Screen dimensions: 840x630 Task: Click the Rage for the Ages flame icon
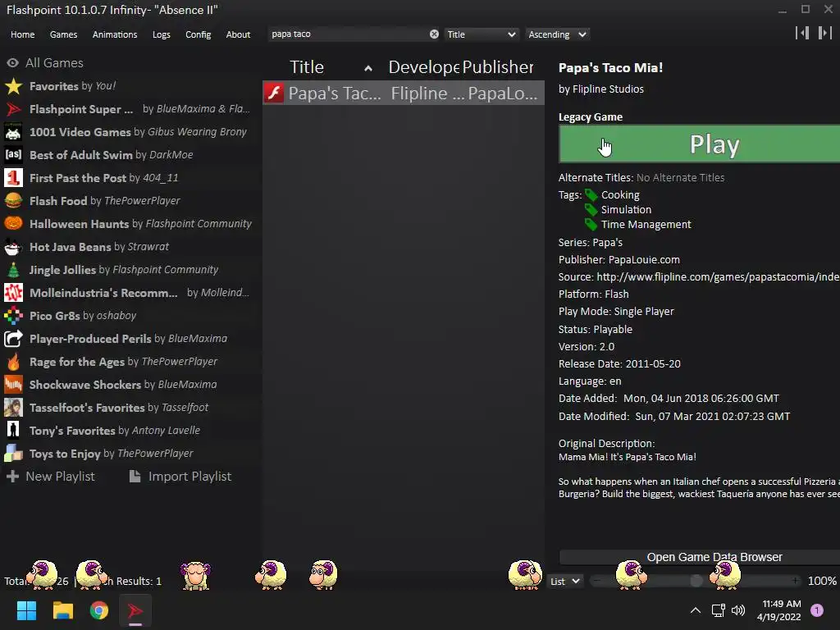[x=13, y=362]
